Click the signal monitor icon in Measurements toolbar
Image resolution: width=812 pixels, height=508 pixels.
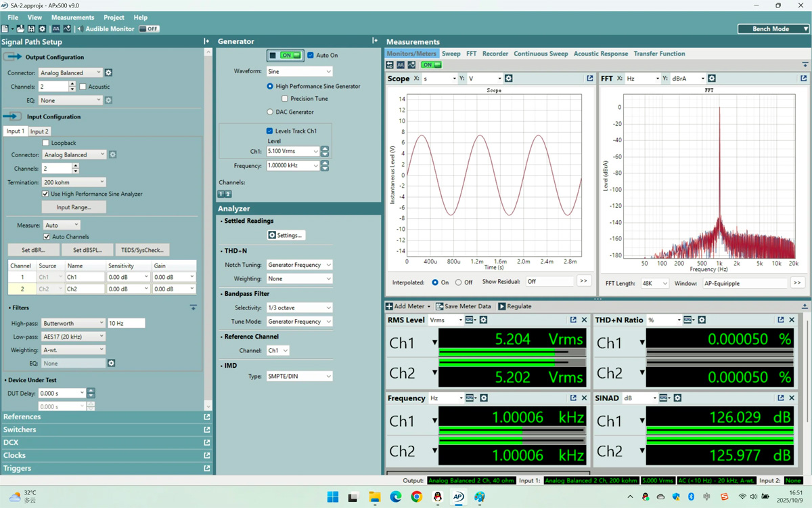[x=400, y=64]
